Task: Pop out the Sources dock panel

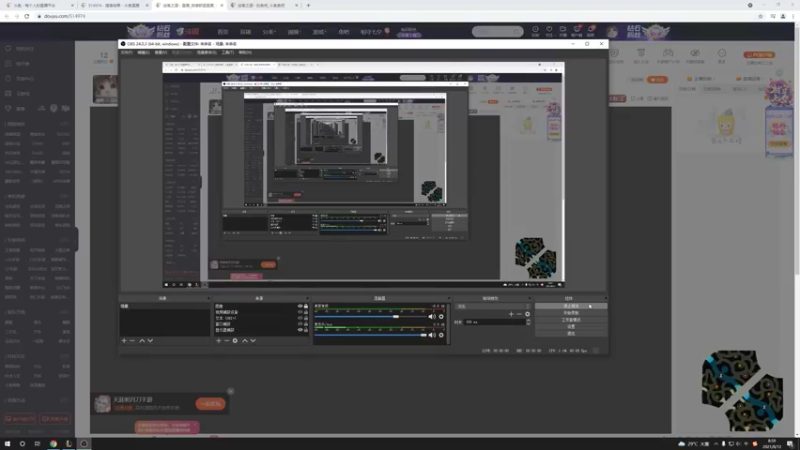Action: coord(307,298)
